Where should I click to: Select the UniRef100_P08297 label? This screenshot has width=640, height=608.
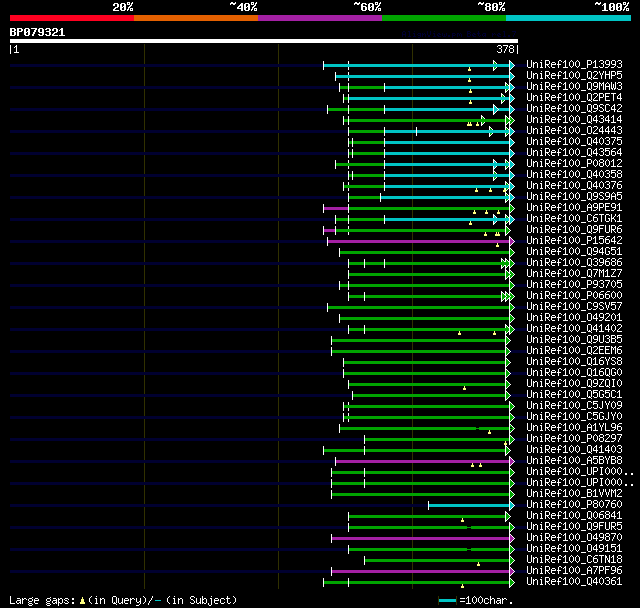(x=574, y=439)
